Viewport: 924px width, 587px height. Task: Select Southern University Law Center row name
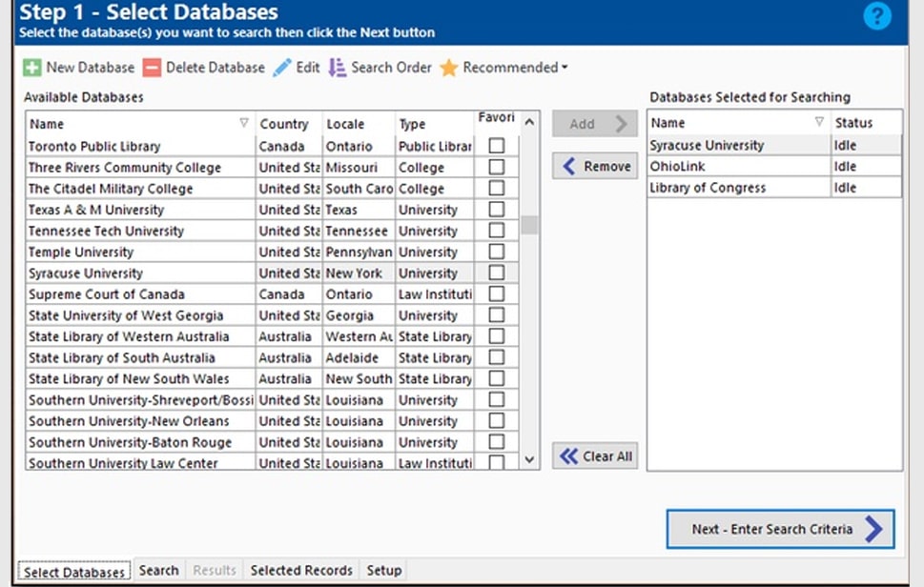(123, 463)
